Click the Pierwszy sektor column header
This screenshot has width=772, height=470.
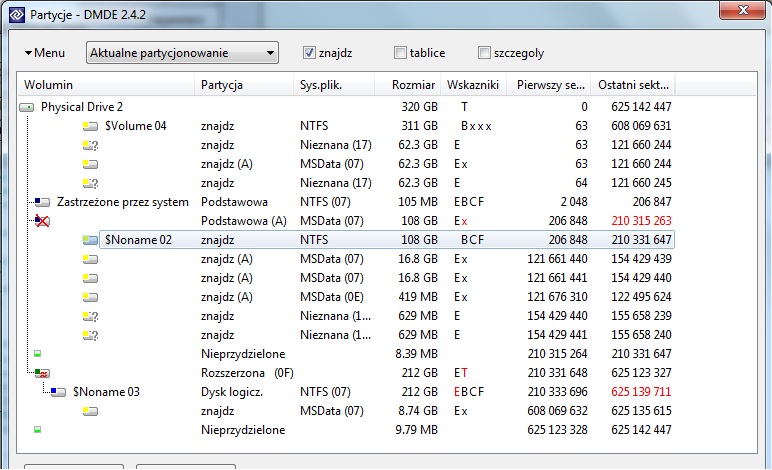[x=549, y=85]
